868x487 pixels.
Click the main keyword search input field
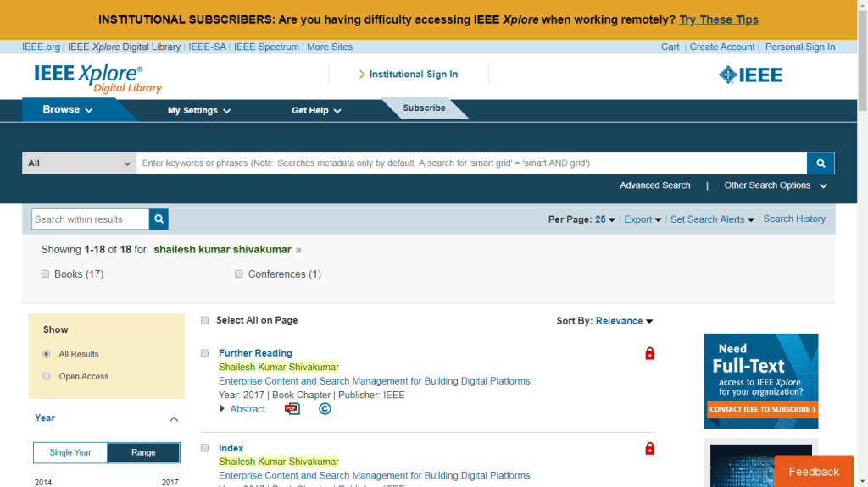click(470, 163)
